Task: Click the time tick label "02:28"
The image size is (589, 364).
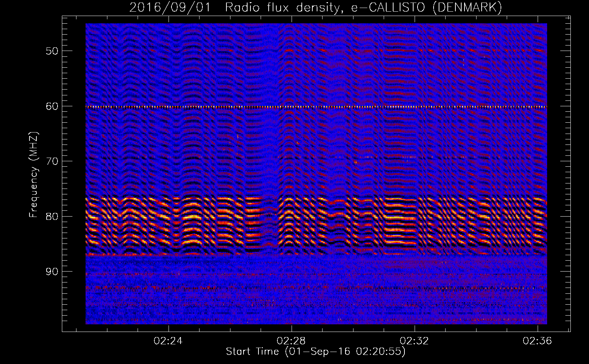Action: point(291,341)
